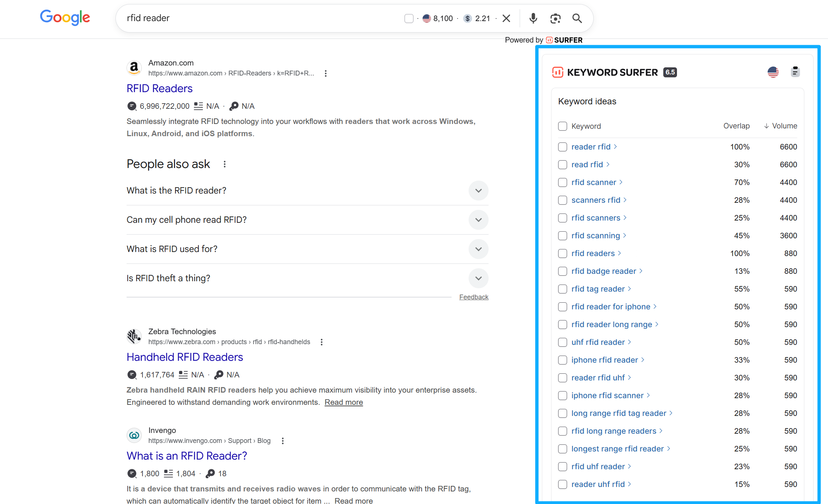Open 'What is an RFID Reader?' result
The height and width of the screenshot is (504, 828).
click(187, 456)
